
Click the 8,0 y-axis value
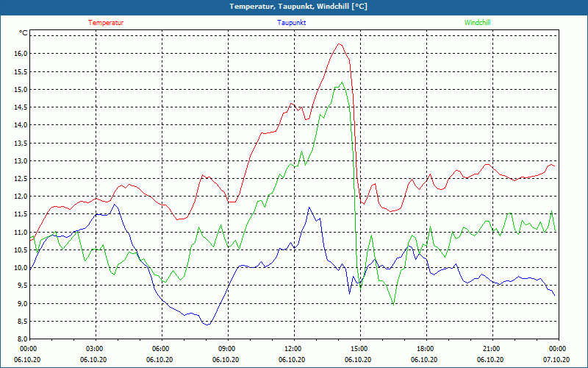click(x=21, y=339)
